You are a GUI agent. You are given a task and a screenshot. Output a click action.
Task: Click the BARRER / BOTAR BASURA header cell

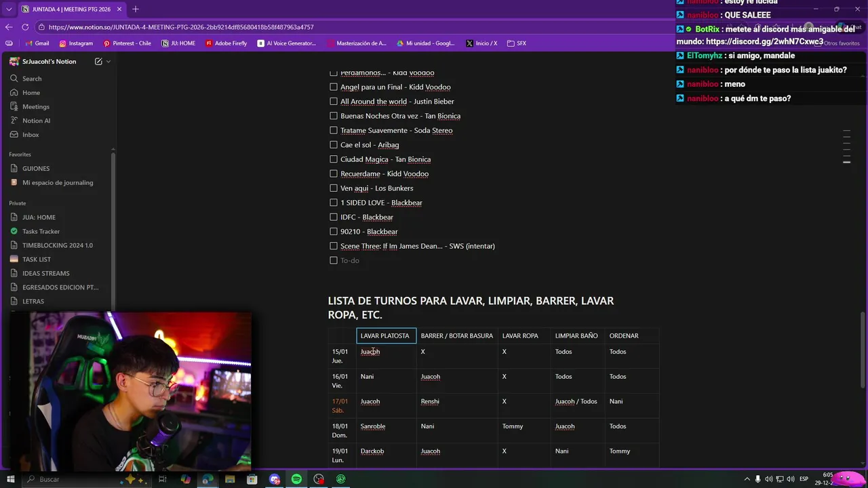(x=457, y=335)
